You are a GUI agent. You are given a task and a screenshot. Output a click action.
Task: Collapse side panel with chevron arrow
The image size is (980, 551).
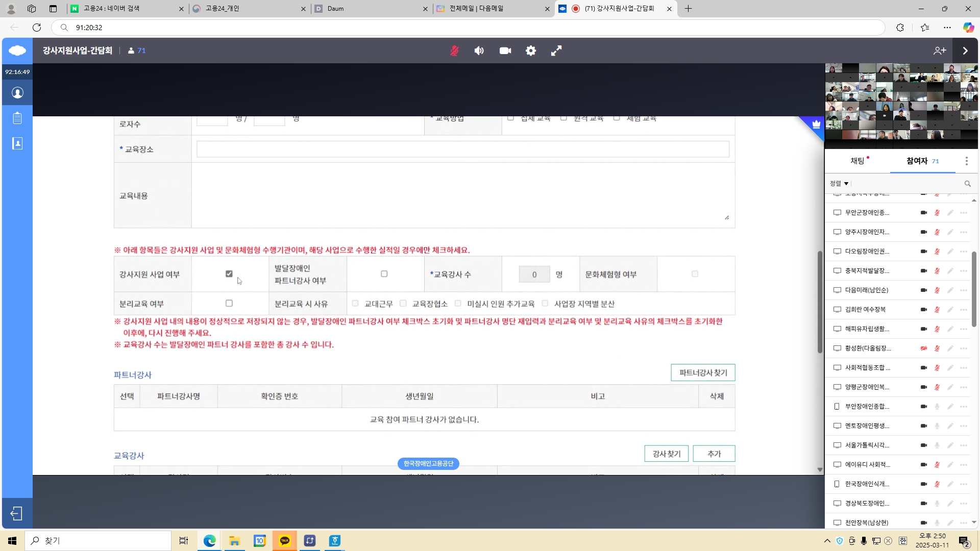(965, 51)
